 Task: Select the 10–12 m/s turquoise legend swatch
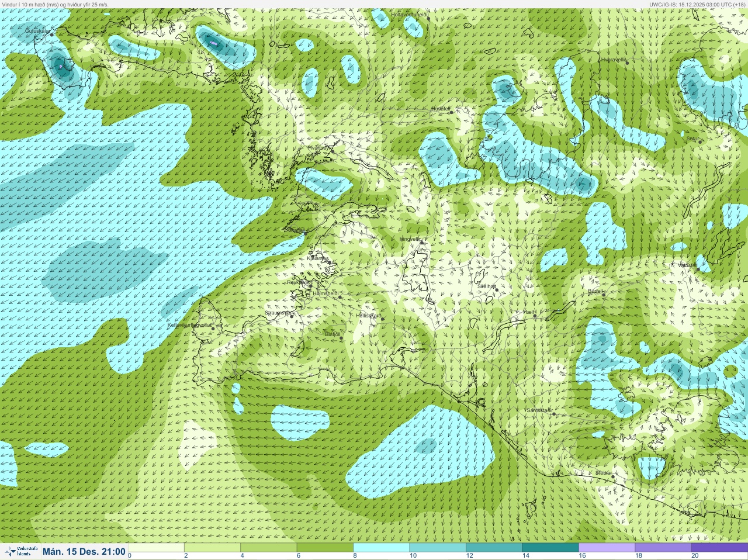coord(437,548)
